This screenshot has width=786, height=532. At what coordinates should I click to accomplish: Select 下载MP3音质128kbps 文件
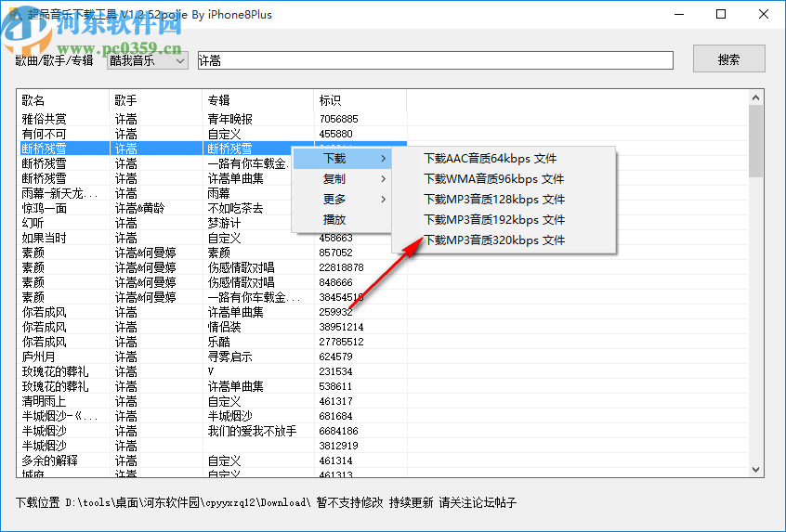click(x=504, y=200)
